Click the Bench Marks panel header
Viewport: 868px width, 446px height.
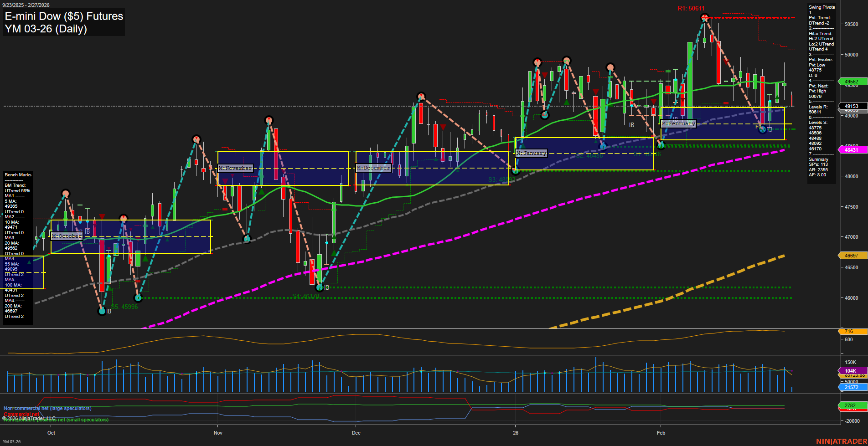(17, 174)
